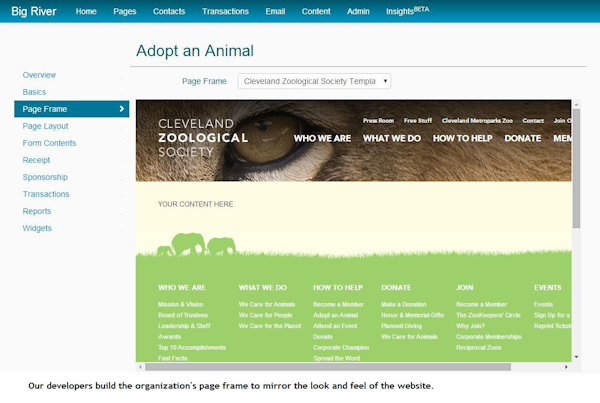Screen dimensions: 600x403
Task: Click The ZooKeepers' Circle footer link
Action: point(488,315)
